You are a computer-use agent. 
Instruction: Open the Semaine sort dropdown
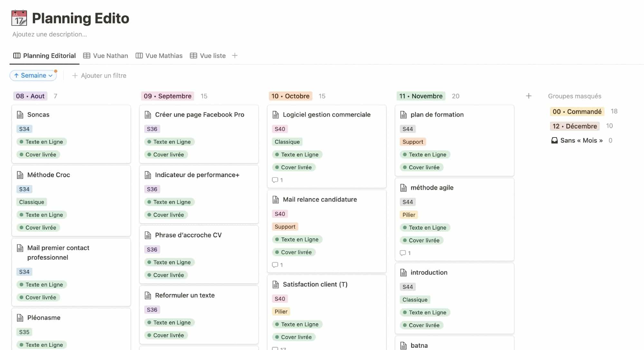[33, 75]
